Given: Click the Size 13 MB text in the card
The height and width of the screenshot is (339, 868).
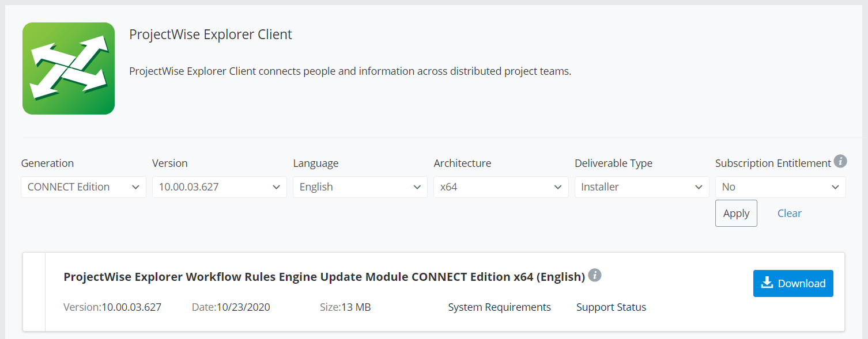Looking at the screenshot, I should (x=345, y=307).
